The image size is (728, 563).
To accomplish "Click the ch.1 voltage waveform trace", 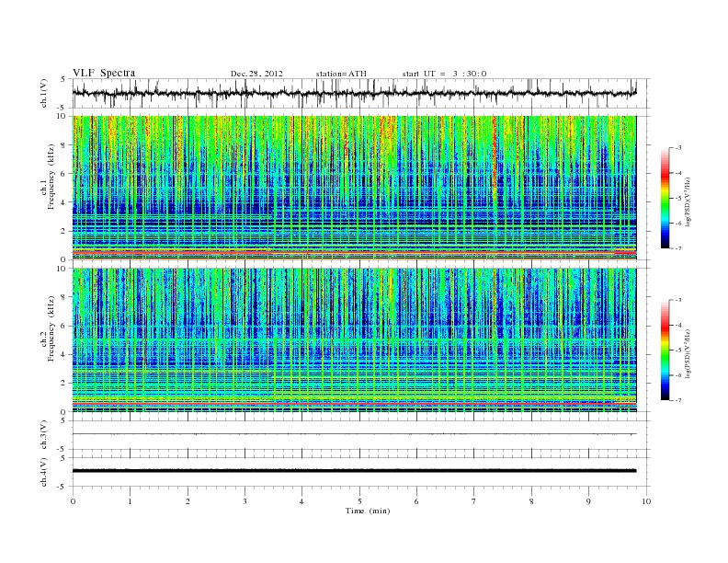I will [354, 93].
